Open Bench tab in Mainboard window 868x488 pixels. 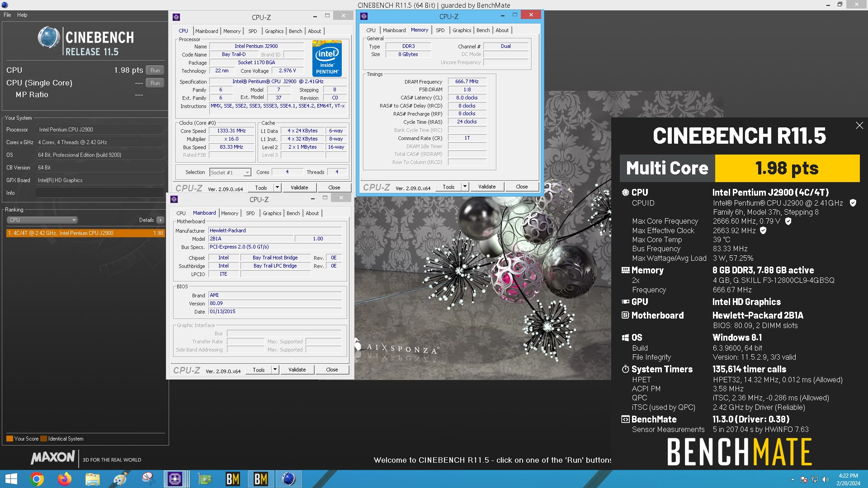pyautogui.click(x=293, y=213)
